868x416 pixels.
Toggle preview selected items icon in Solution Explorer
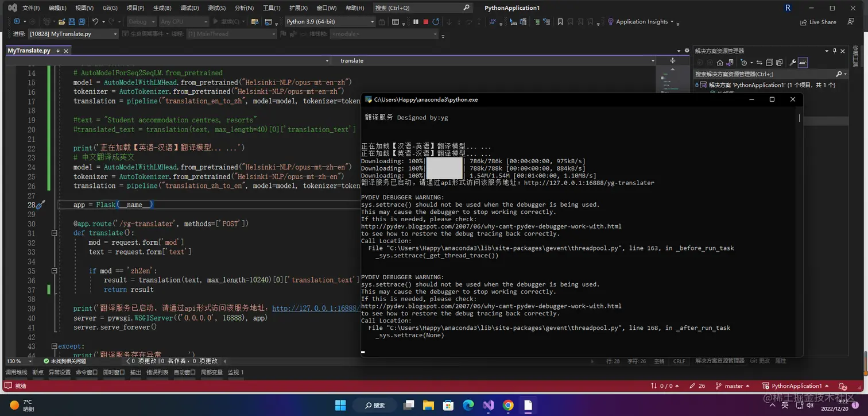(x=803, y=63)
